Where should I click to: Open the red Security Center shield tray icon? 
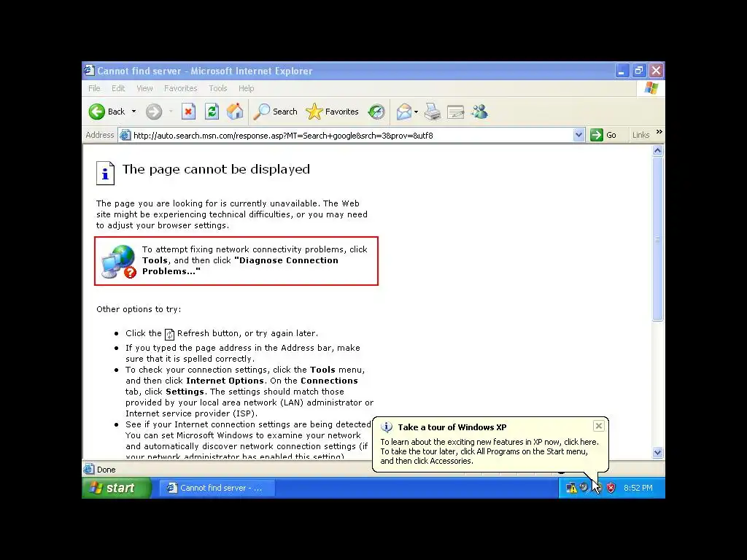click(x=611, y=488)
